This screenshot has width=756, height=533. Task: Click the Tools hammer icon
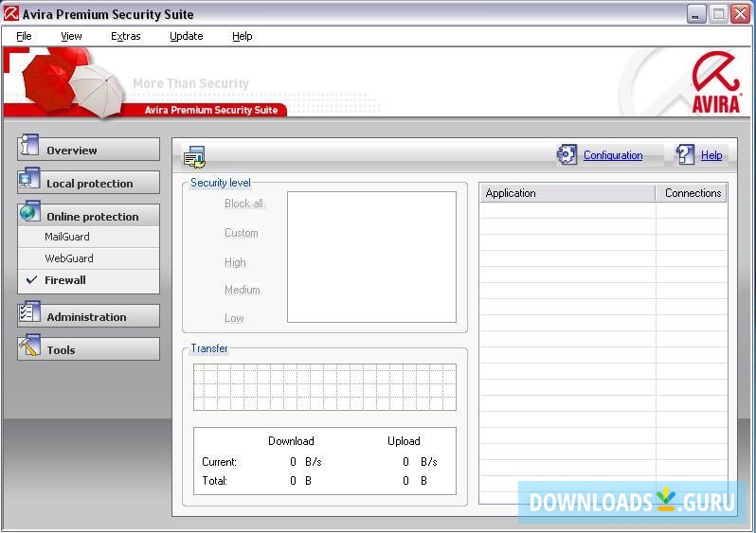[x=29, y=346]
